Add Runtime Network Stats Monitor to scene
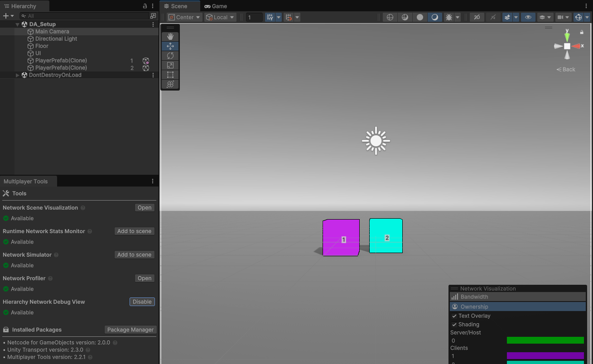The image size is (593, 364). point(134,231)
